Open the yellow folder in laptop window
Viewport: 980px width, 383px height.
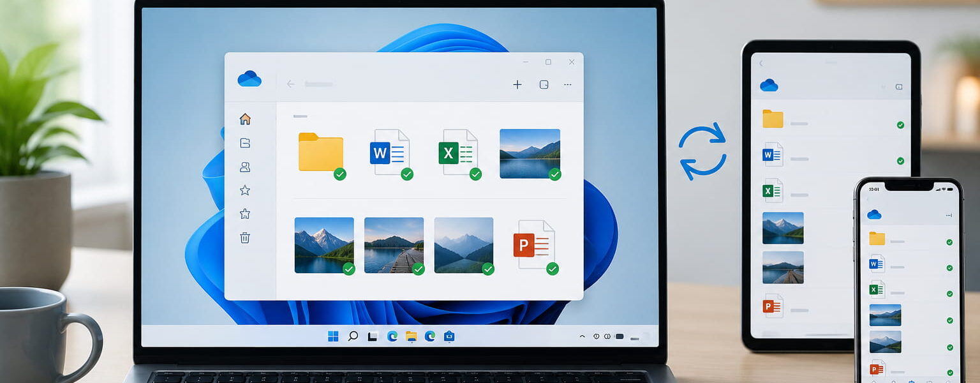(x=321, y=152)
